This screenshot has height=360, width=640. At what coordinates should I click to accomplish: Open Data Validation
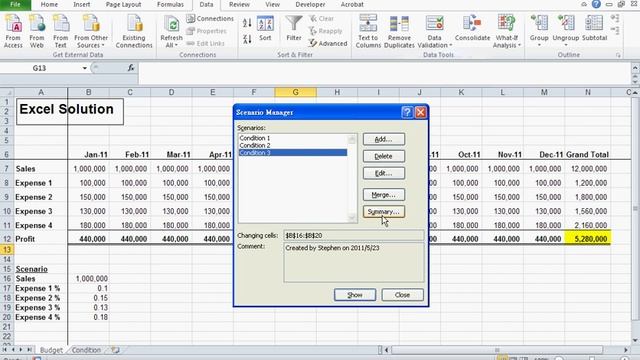coord(434,31)
